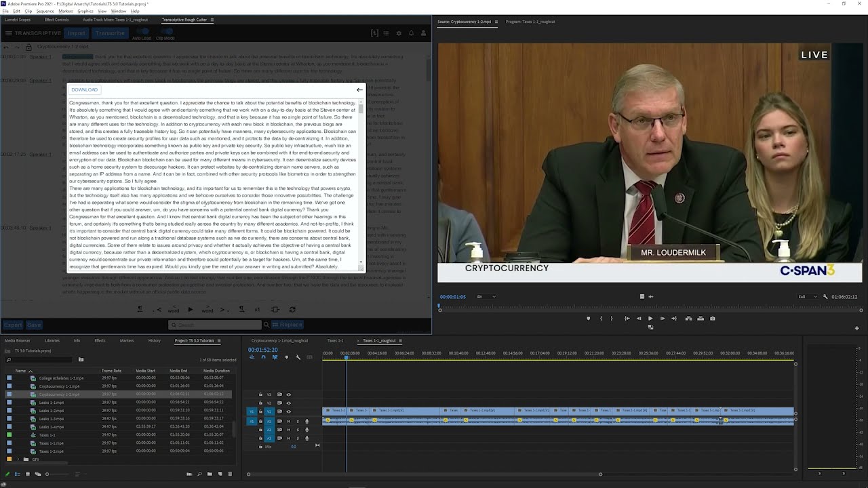This screenshot has height=488, width=868.
Task: Open the timeline settings wrench menu
Action: [298, 357]
